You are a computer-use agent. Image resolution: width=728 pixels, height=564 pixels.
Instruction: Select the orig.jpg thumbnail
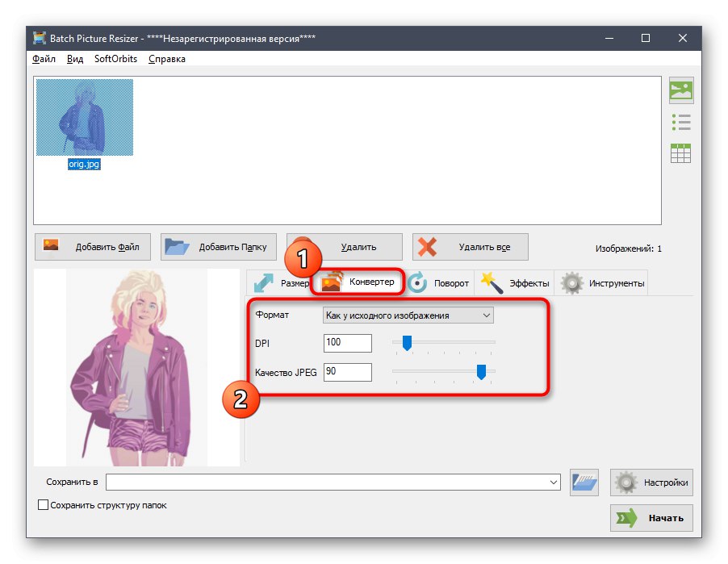tap(85, 117)
